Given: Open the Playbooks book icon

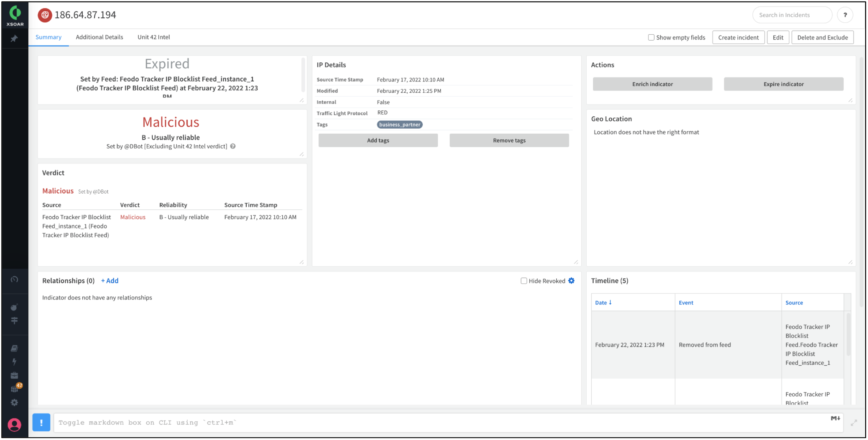Looking at the screenshot, I should [14, 349].
